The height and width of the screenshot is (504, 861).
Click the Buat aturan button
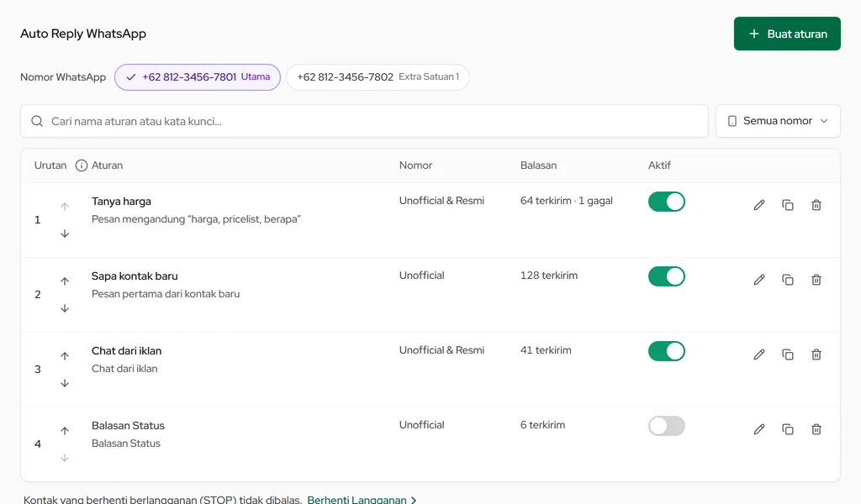(x=787, y=34)
